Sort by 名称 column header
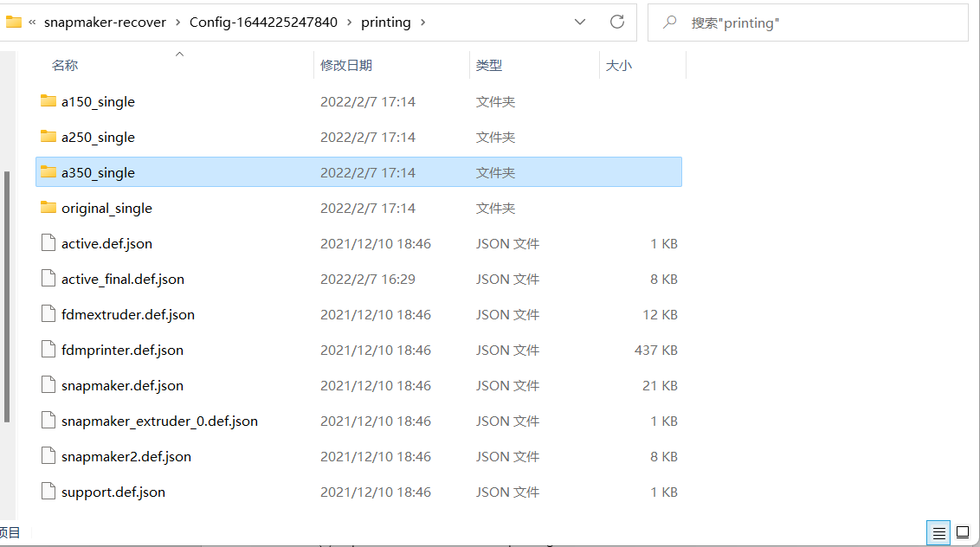This screenshot has width=980, height=547. coord(64,65)
